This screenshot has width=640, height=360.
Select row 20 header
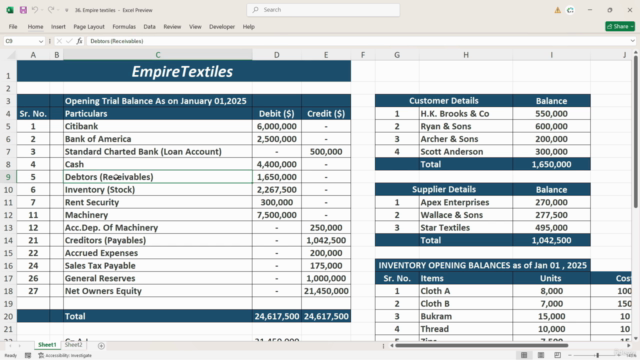click(x=8, y=316)
